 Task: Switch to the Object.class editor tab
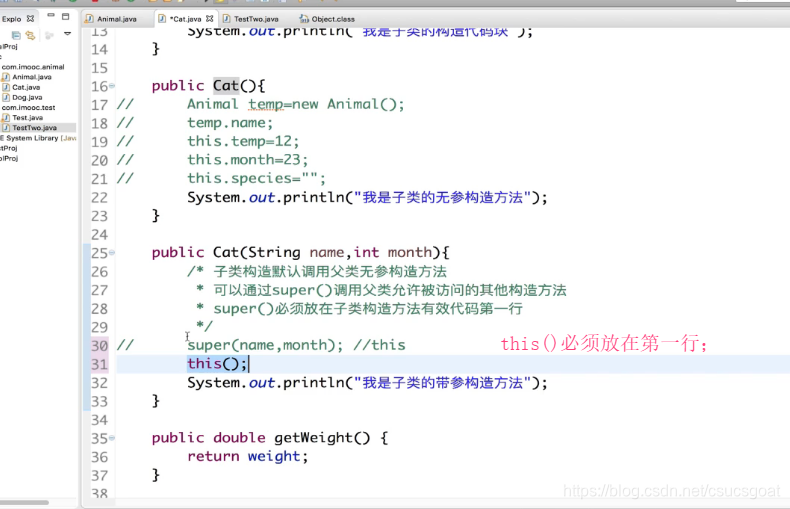point(333,19)
